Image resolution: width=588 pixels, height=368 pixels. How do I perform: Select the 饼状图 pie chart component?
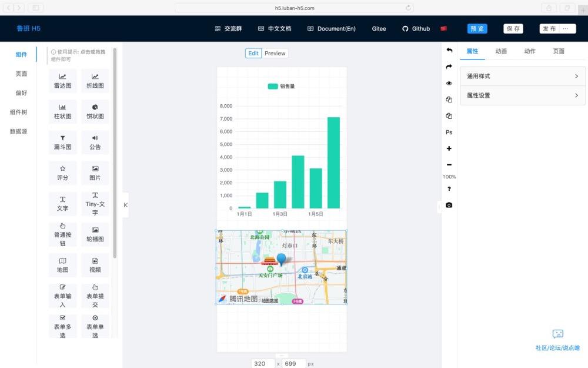(95, 112)
